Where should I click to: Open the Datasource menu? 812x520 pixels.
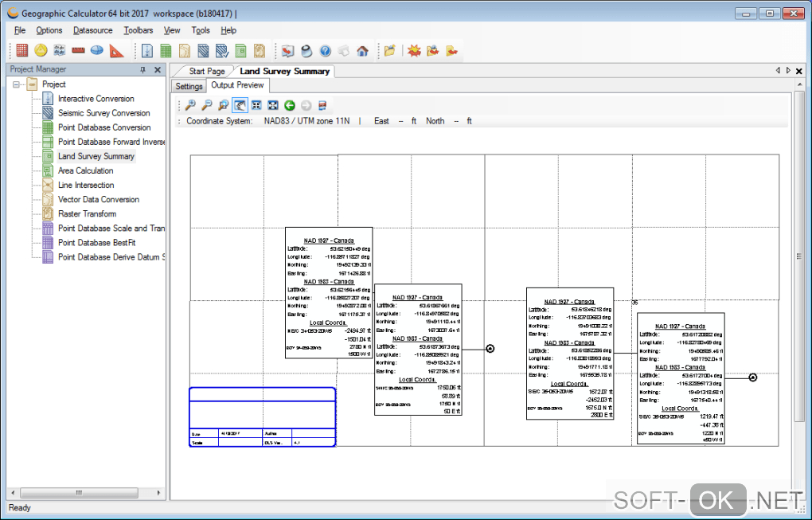(92, 30)
